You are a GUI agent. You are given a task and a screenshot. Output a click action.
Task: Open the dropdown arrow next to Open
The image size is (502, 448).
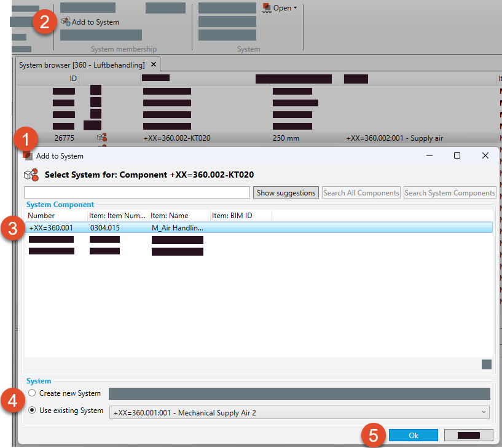point(295,8)
